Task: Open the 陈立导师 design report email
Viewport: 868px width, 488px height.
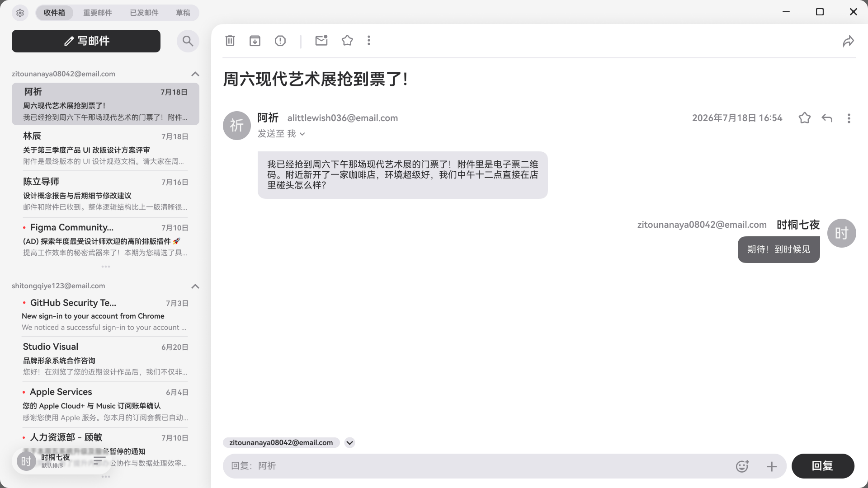Action: (x=105, y=194)
